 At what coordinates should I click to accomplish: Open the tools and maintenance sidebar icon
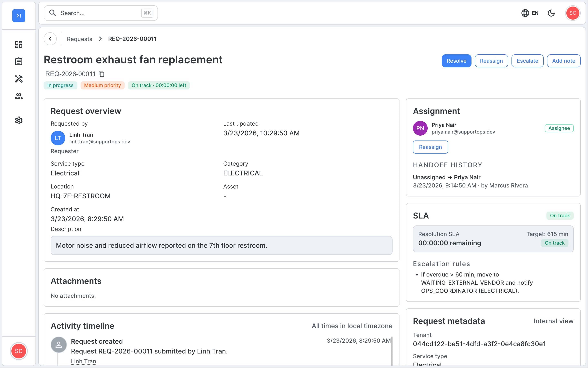pos(19,79)
